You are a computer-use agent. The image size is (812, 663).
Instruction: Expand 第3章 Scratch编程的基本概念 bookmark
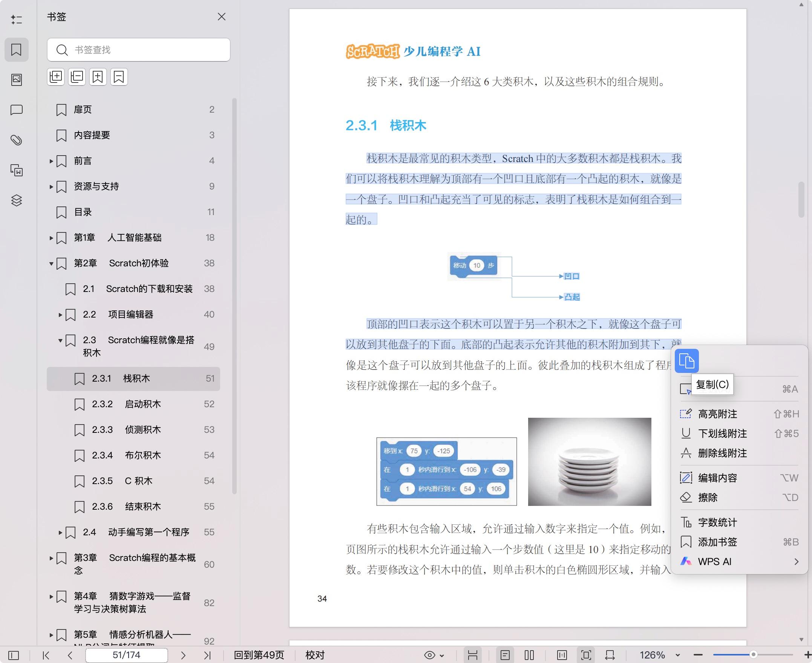(x=51, y=558)
